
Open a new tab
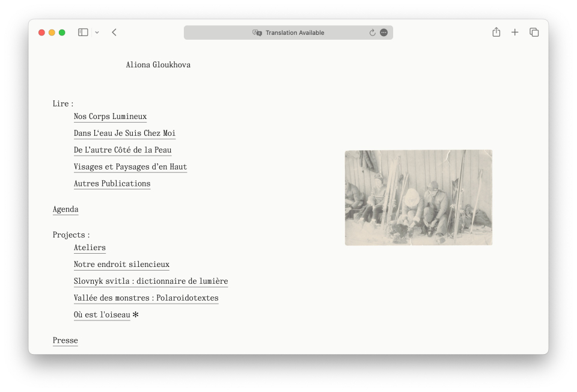(x=515, y=32)
